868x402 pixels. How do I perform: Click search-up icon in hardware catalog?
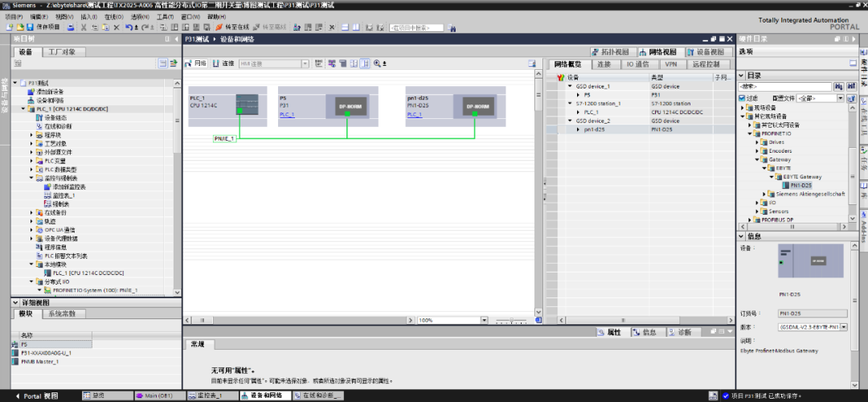[x=851, y=87]
